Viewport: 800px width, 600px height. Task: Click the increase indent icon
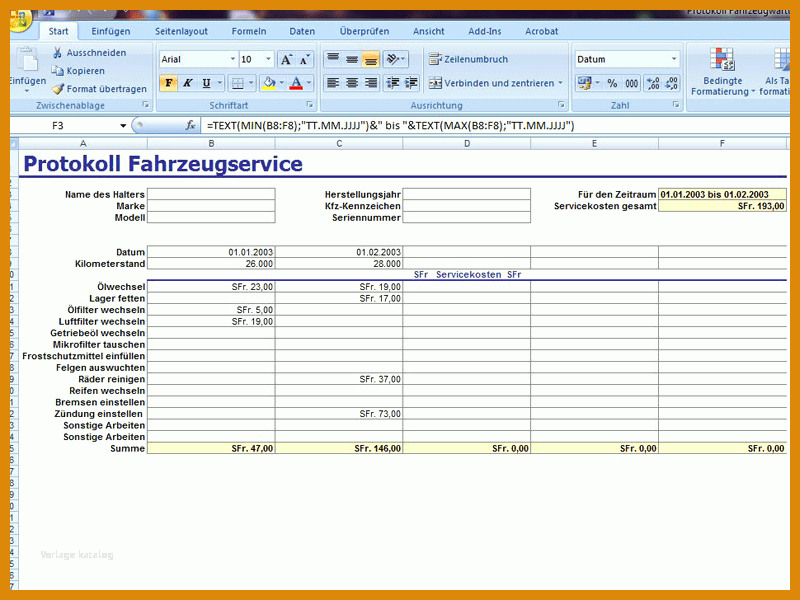coord(411,83)
